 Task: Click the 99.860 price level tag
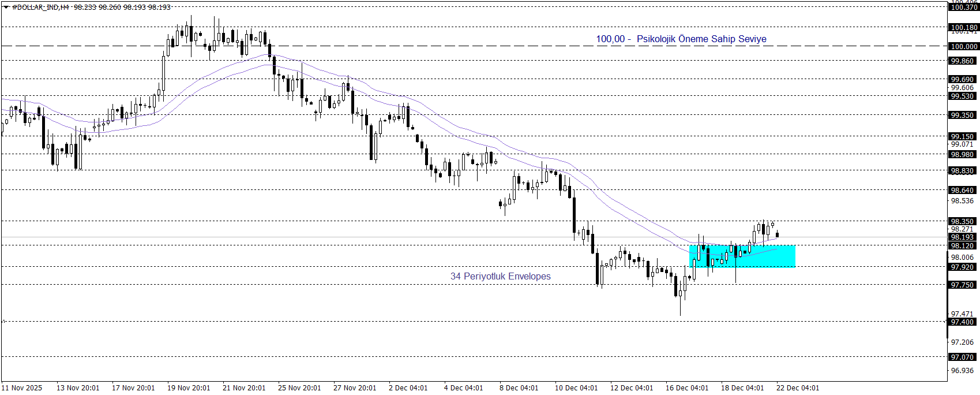coord(963,61)
